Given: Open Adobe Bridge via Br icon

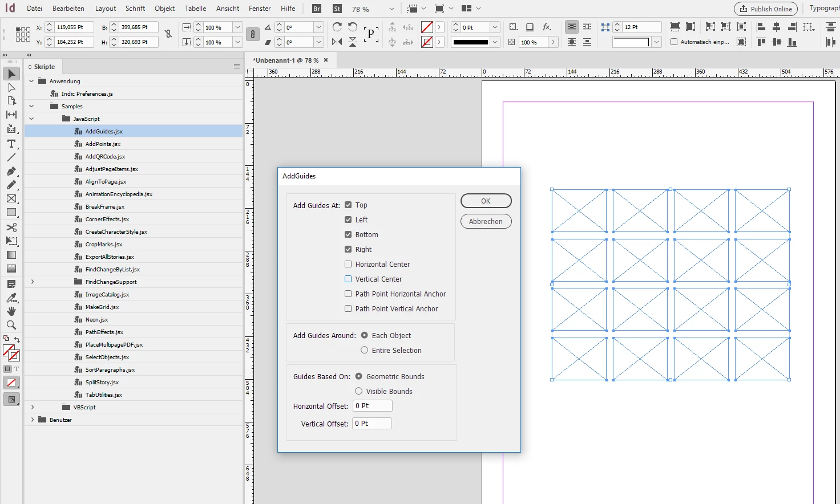Looking at the screenshot, I should pos(317,9).
